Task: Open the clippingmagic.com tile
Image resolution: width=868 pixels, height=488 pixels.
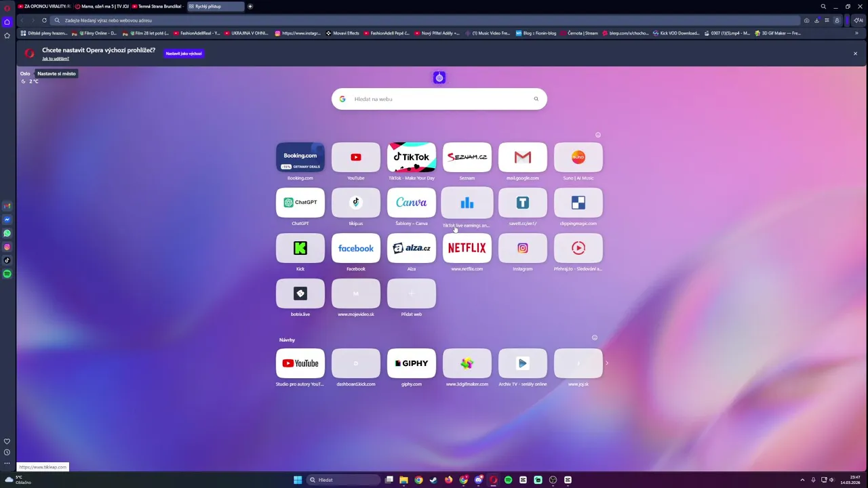Action: pyautogui.click(x=578, y=203)
